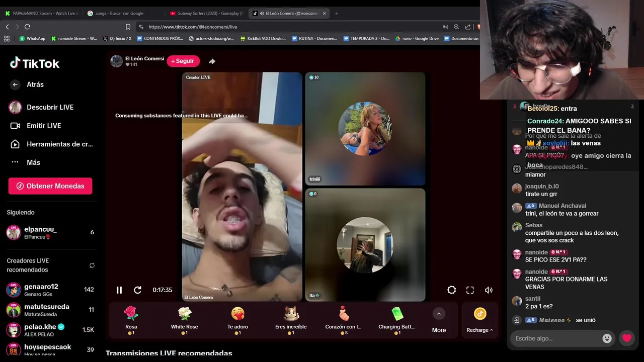
Task: Open El León Comersi profile avatar
Action: click(117, 61)
